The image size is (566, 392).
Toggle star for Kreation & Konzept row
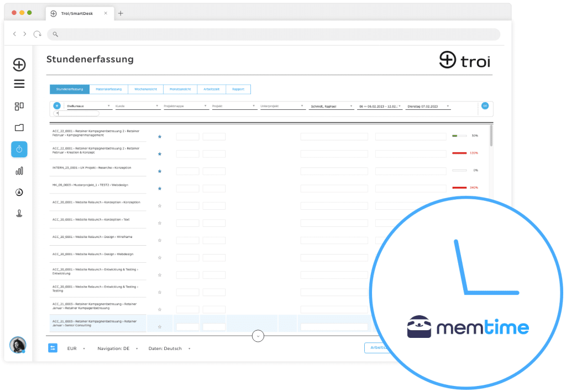point(160,154)
